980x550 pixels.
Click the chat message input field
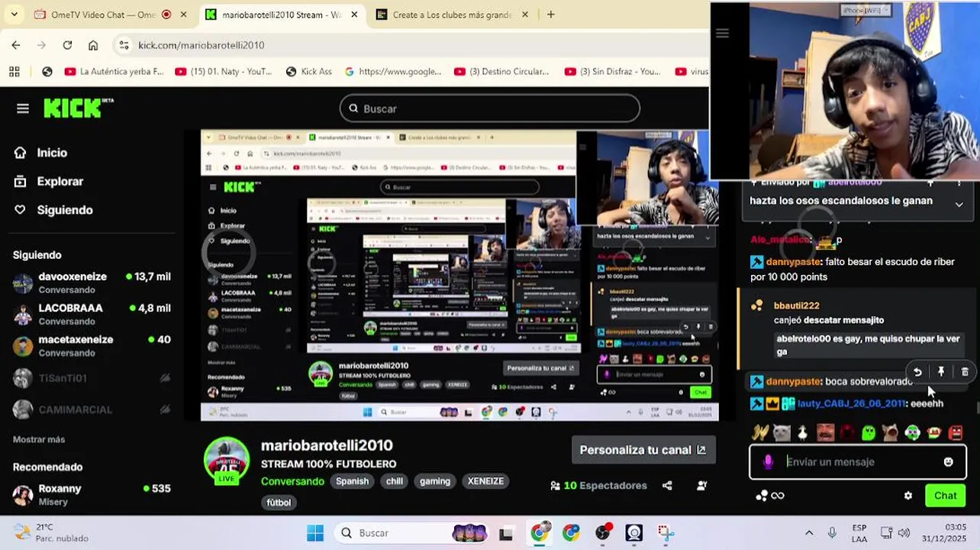point(859,462)
